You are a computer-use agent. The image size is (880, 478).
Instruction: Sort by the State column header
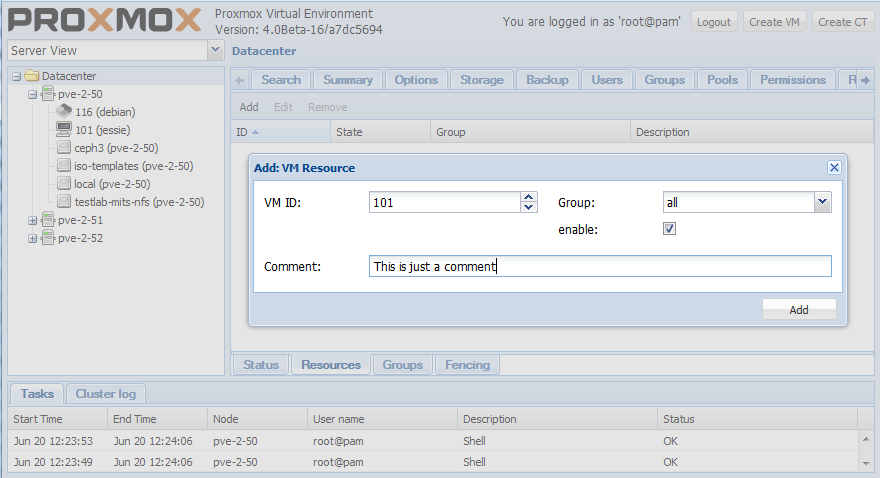[381, 132]
